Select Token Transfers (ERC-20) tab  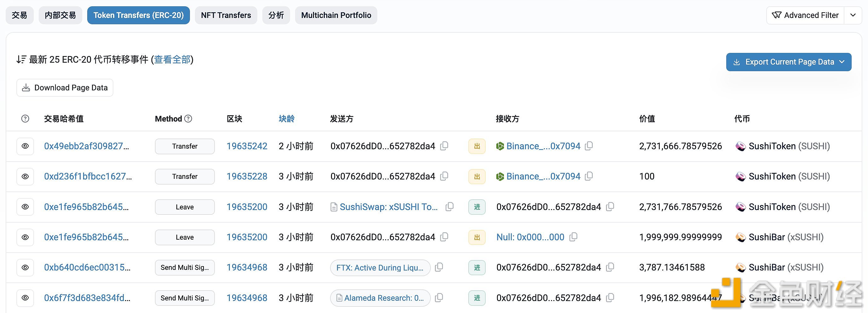click(139, 15)
